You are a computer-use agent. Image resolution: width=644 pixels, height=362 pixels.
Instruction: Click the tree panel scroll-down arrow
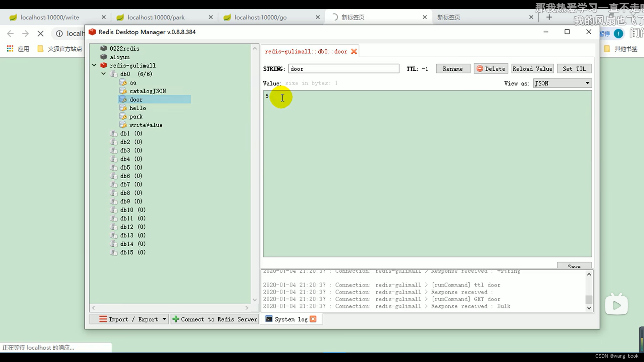click(255, 300)
